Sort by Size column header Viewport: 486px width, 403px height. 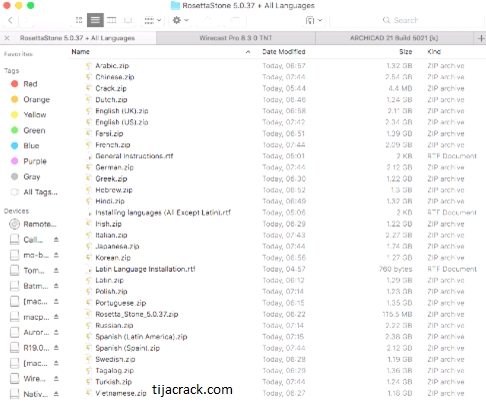[406, 52]
